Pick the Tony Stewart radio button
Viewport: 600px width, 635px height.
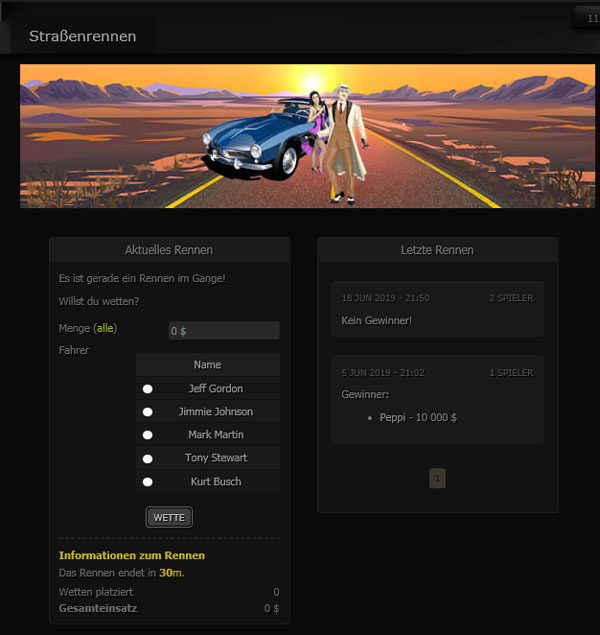148,458
